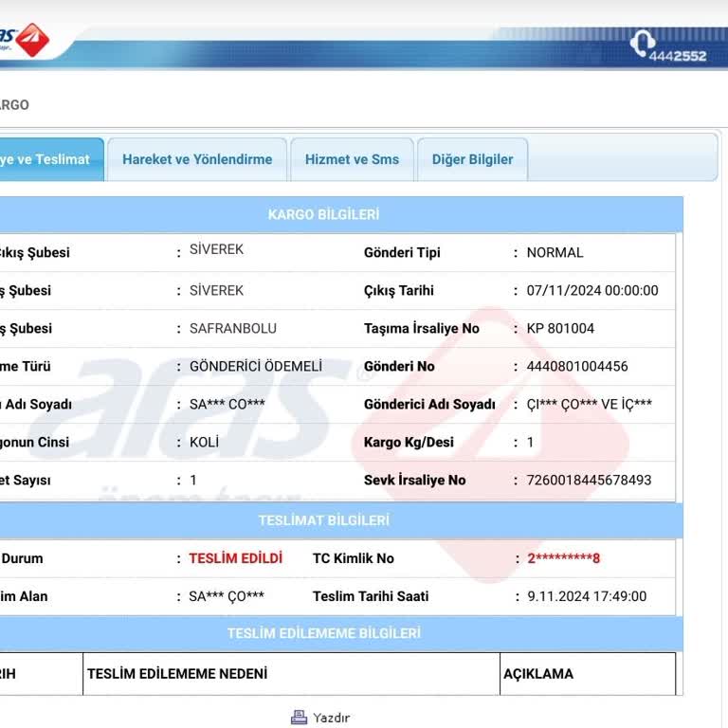The width and height of the screenshot is (728, 728).
Task: Click the TC Kimlik No label
Action: point(354,558)
